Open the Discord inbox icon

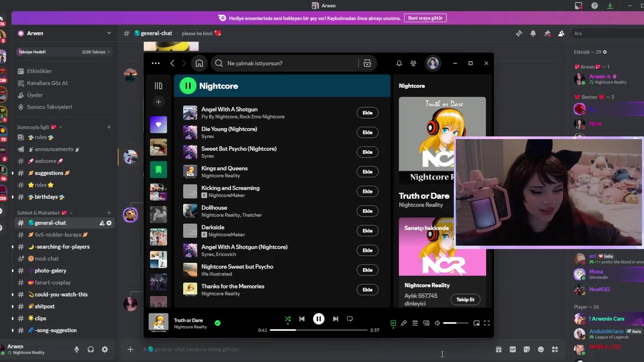click(579, 6)
